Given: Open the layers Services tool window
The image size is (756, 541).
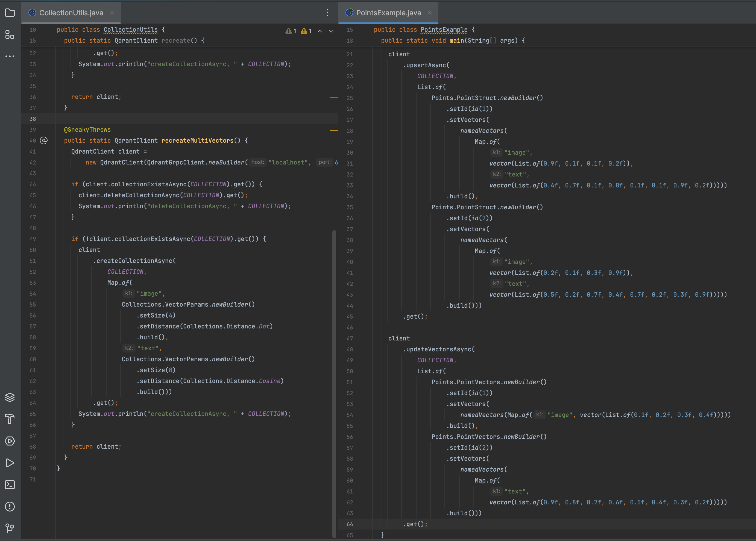Looking at the screenshot, I should [10, 398].
